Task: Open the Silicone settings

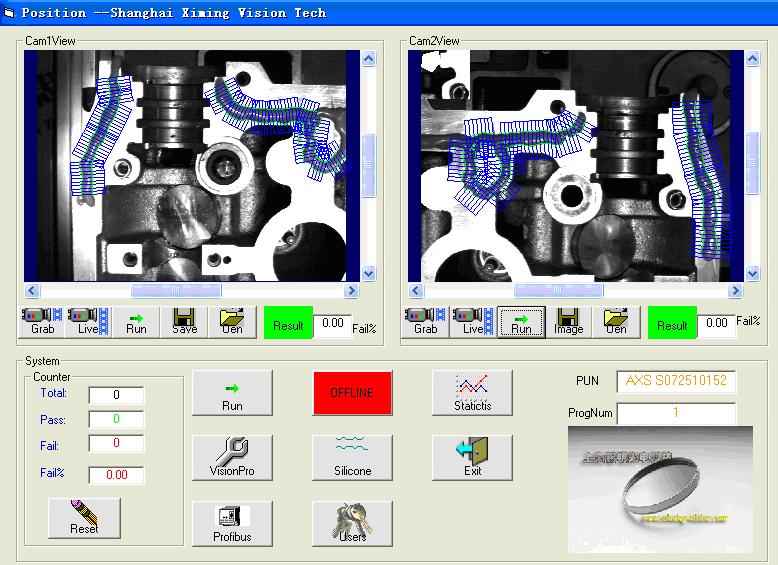Action: click(x=352, y=458)
